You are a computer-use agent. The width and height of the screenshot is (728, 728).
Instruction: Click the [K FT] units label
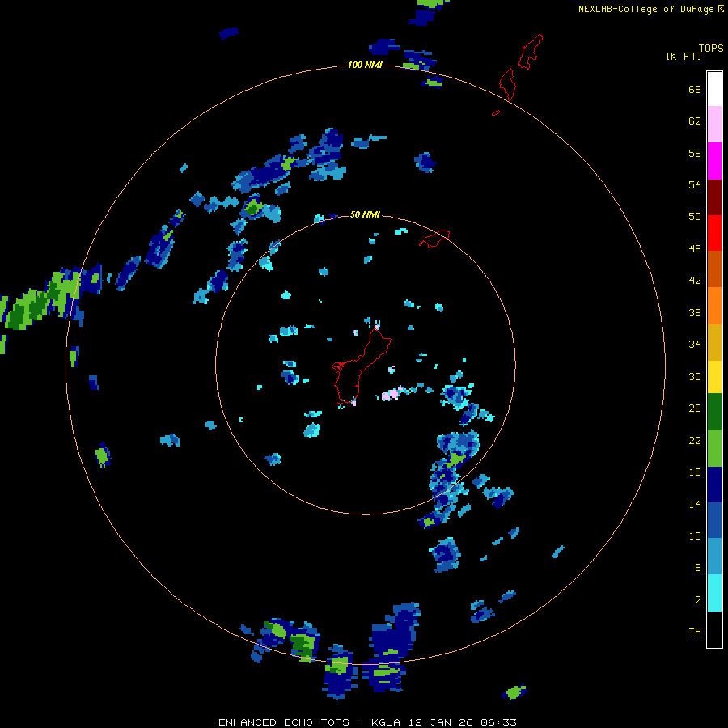[684, 56]
